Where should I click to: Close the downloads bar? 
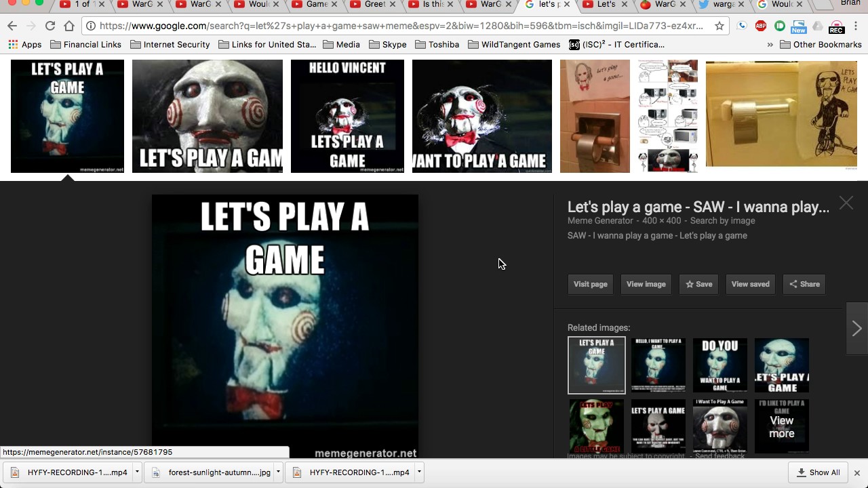coord(856,472)
